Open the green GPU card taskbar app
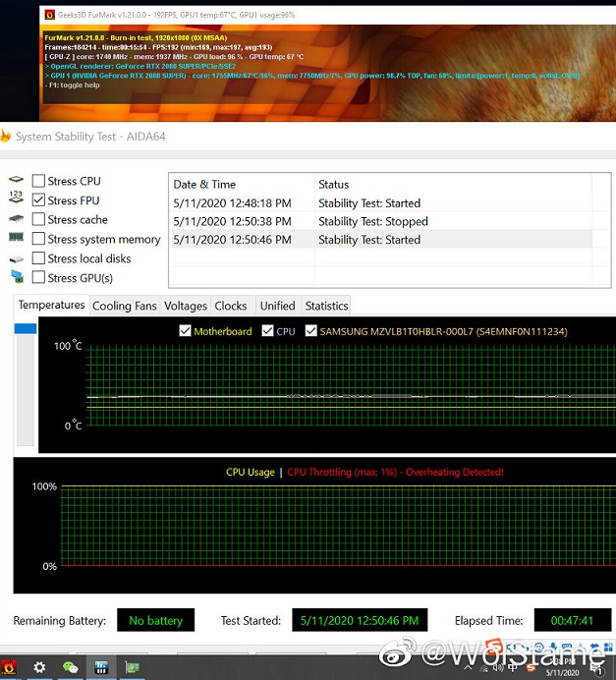616x680 pixels. (x=132, y=667)
